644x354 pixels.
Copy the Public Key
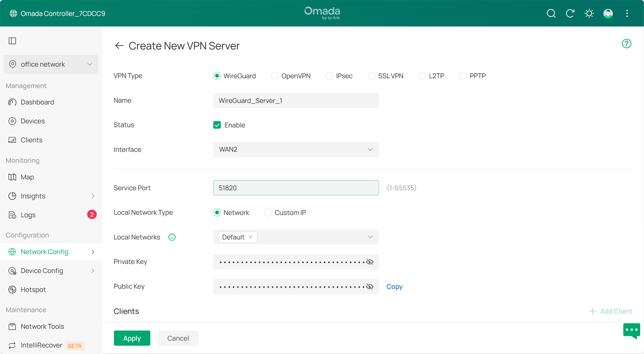(x=394, y=287)
